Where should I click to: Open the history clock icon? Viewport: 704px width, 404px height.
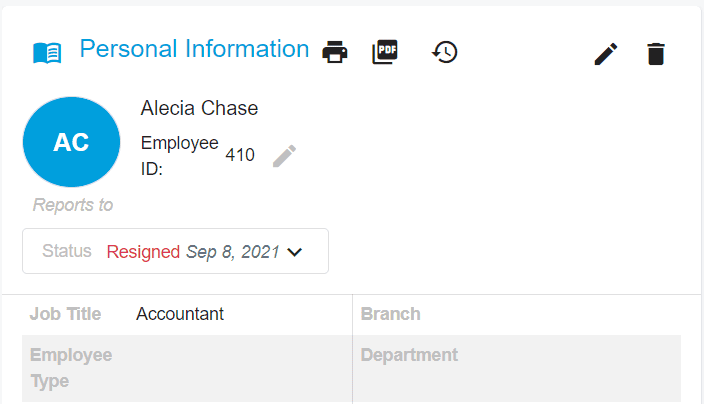coord(444,52)
